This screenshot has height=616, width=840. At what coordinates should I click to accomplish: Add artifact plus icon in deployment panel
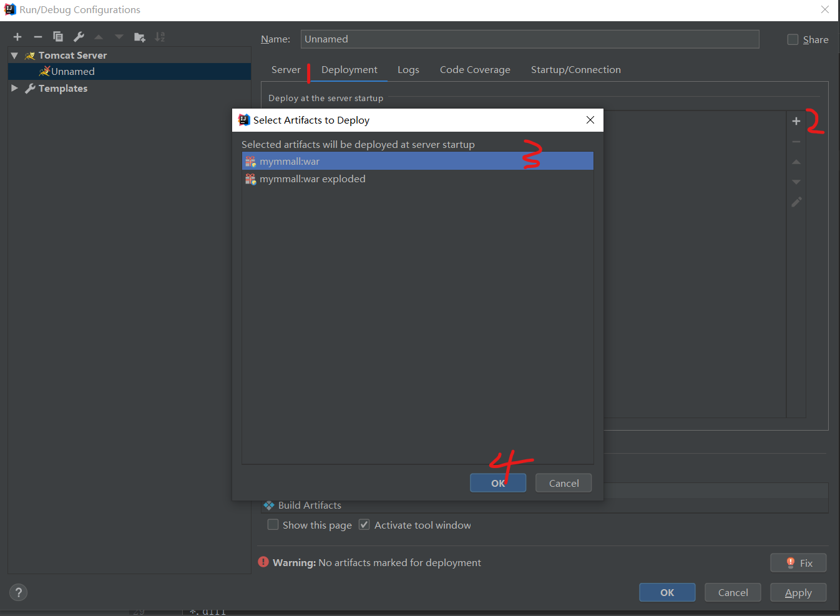pos(796,121)
